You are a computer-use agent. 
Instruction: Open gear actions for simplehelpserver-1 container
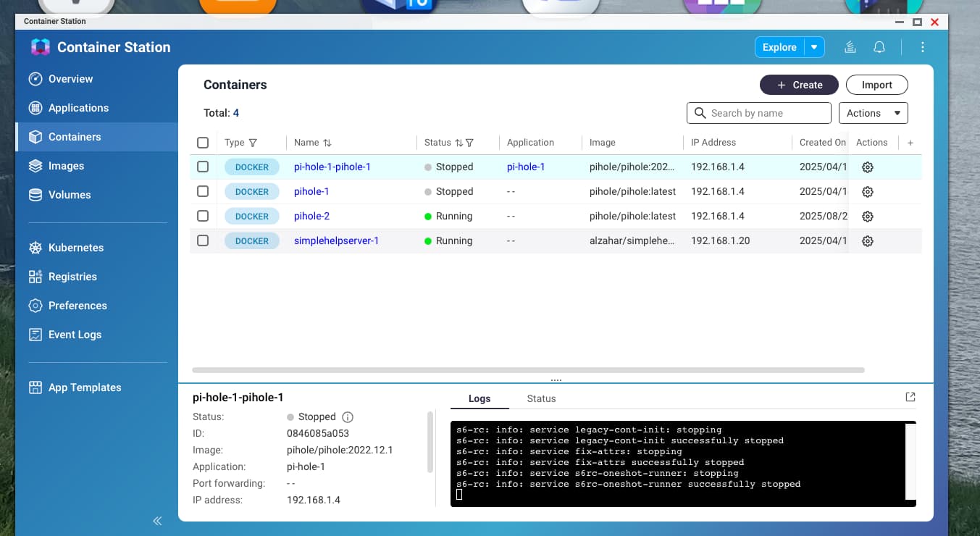pos(867,241)
